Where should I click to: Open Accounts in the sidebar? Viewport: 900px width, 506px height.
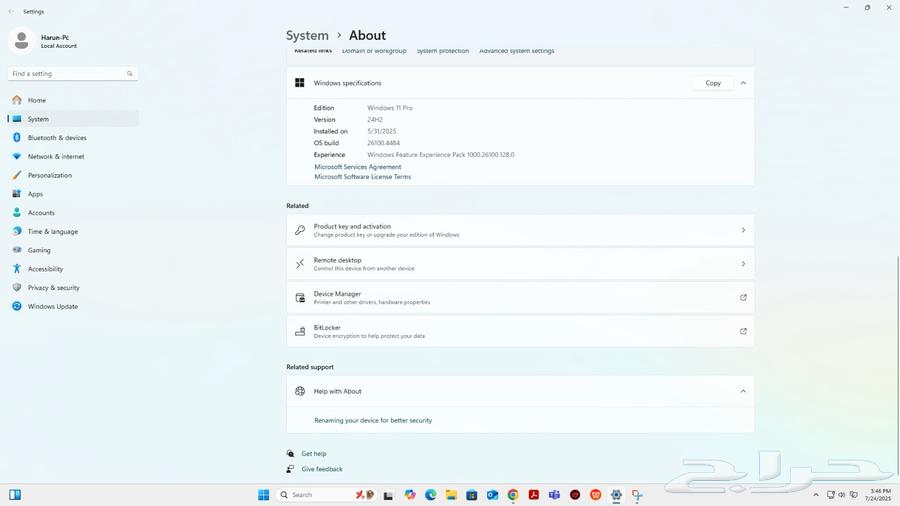pyautogui.click(x=73, y=212)
